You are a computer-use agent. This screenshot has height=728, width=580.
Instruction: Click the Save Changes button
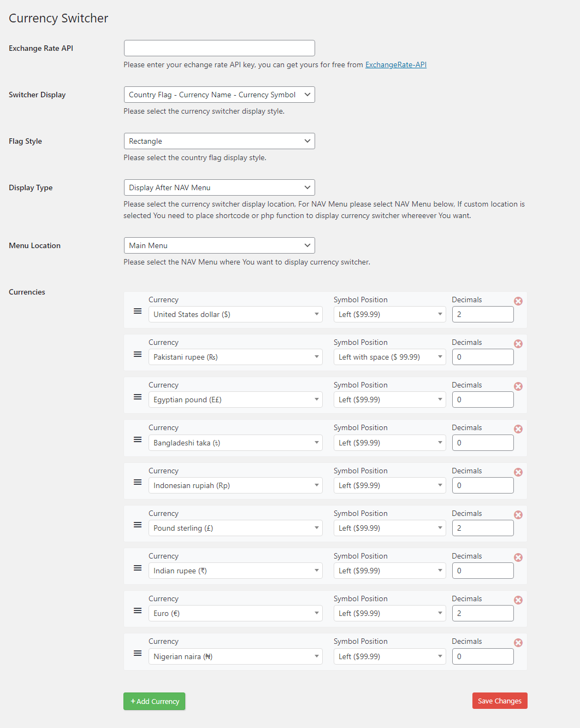click(x=499, y=700)
